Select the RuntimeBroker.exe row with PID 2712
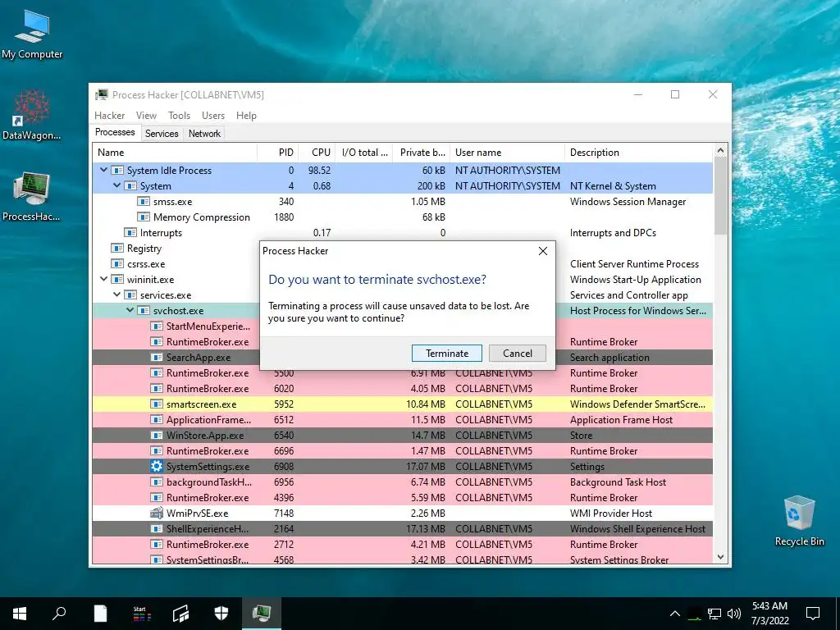 click(x=402, y=545)
